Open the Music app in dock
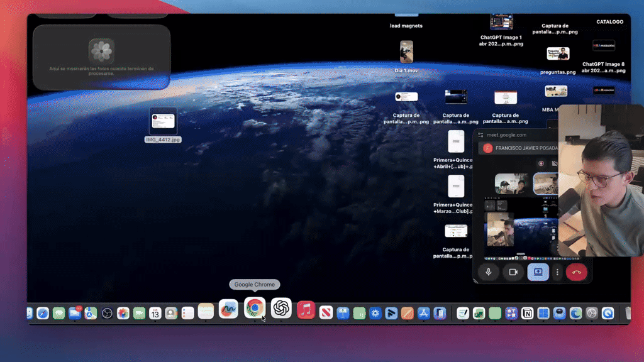The width and height of the screenshot is (644, 362). 306,310
